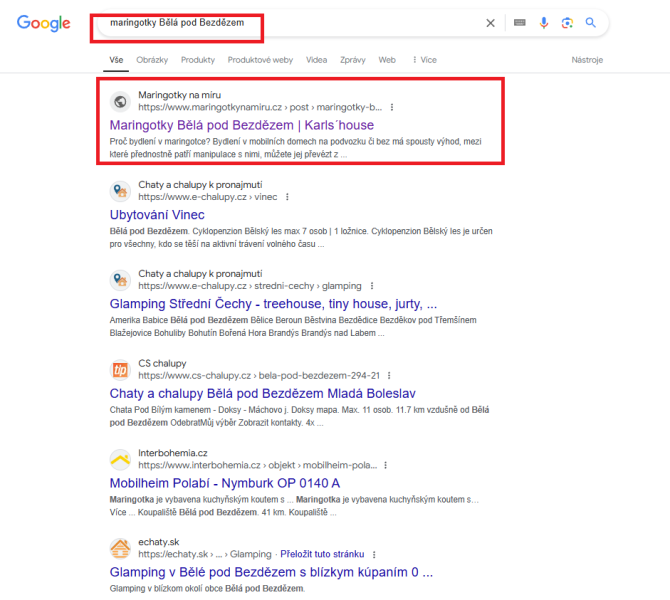This screenshot has width=670, height=600.
Task: Open options for the interbohemia.cz result
Action: tap(385, 465)
